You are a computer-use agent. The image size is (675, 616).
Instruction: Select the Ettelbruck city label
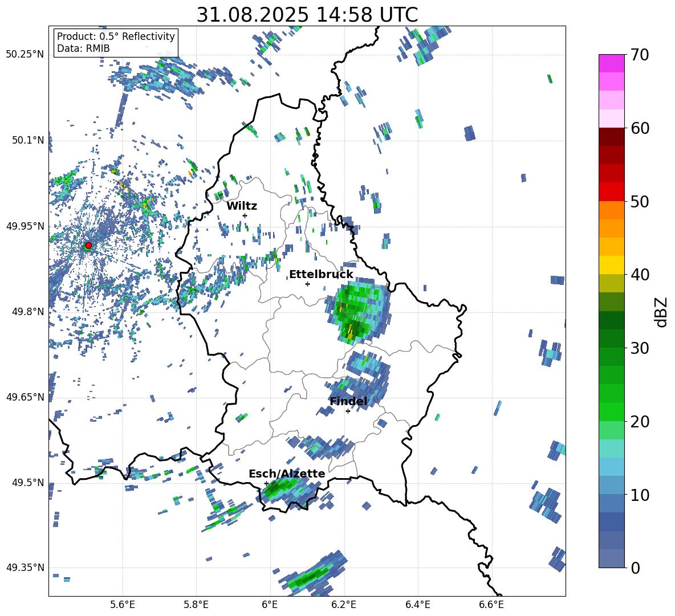click(x=321, y=275)
